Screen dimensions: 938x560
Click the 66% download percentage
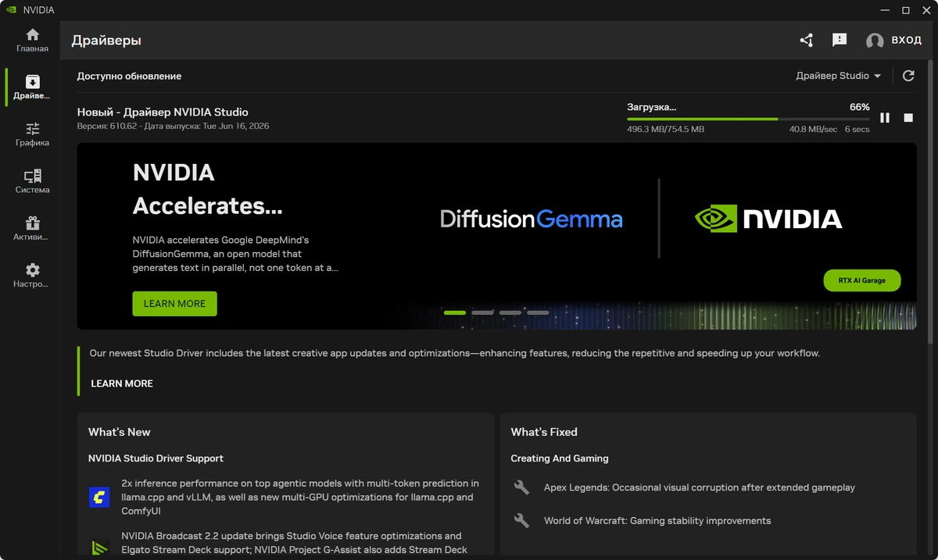[860, 107]
